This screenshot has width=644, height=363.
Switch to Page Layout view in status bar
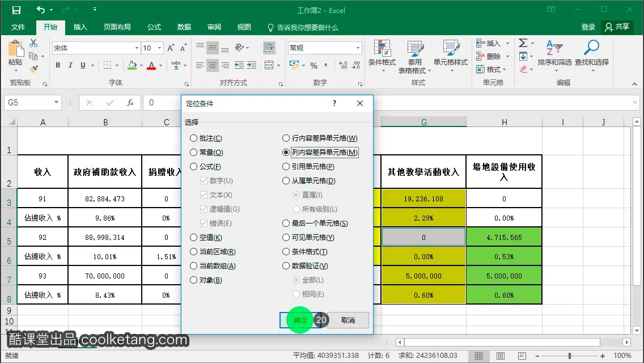pyautogui.click(x=500, y=356)
